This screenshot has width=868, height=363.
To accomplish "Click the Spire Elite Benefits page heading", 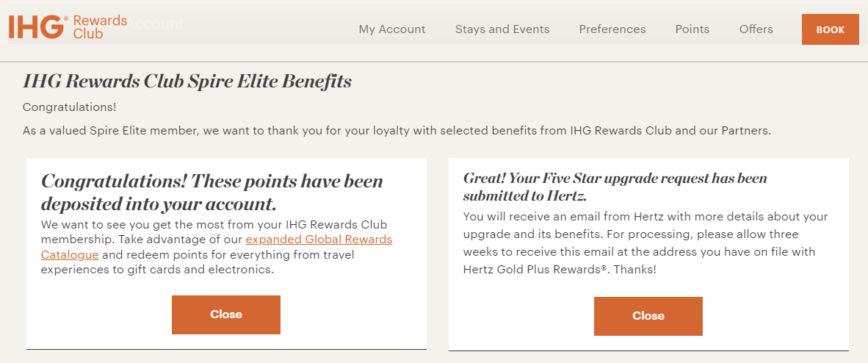I will [x=187, y=82].
